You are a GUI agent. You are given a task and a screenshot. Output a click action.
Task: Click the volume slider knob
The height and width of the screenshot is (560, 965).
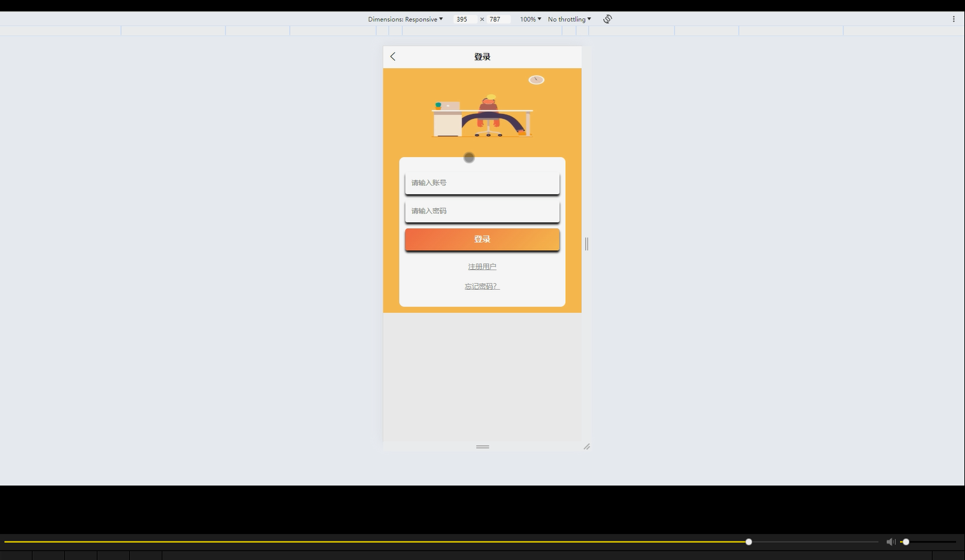(x=906, y=542)
